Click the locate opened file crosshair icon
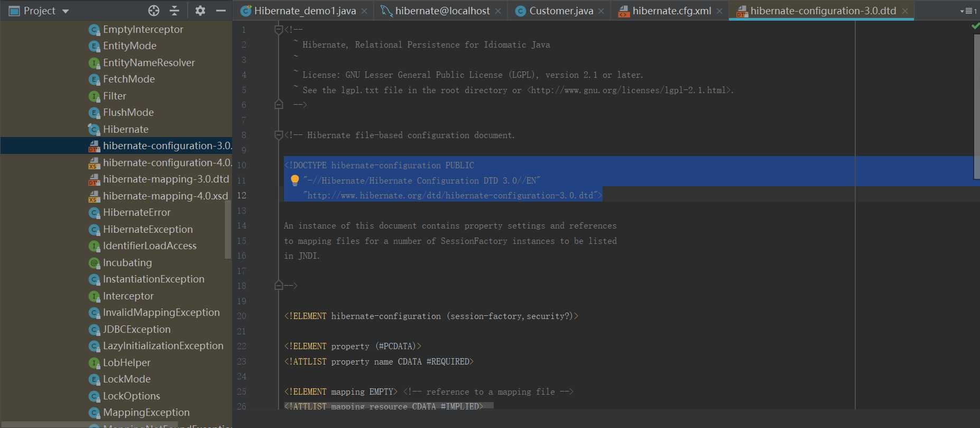Viewport: 980px width, 428px height. coord(154,11)
